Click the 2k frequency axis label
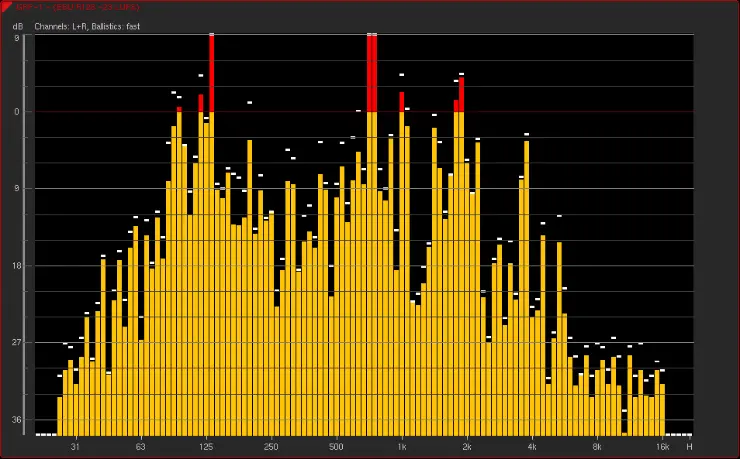This screenshot has width=740, height=459. (467, 446)
